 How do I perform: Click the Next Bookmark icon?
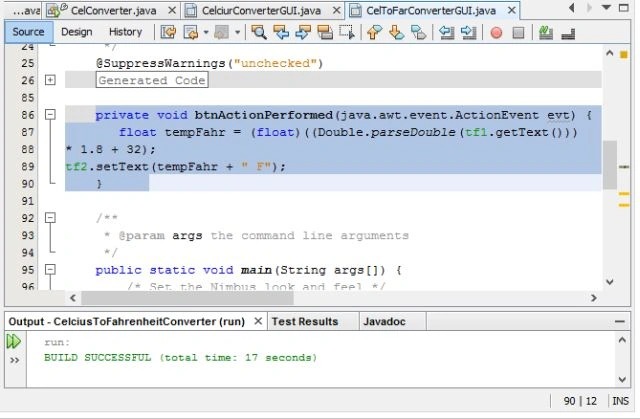396,32
